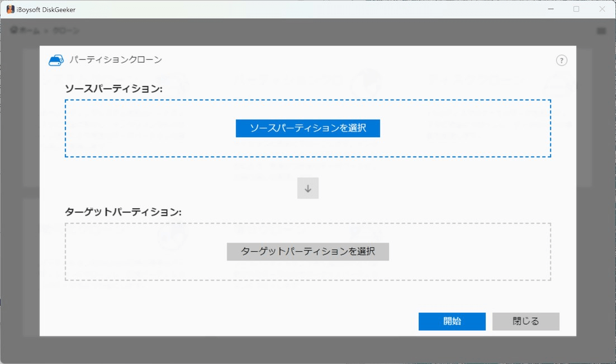Maximize the DiskGeeker window
The image size is (616, 364).
[576, 9]
